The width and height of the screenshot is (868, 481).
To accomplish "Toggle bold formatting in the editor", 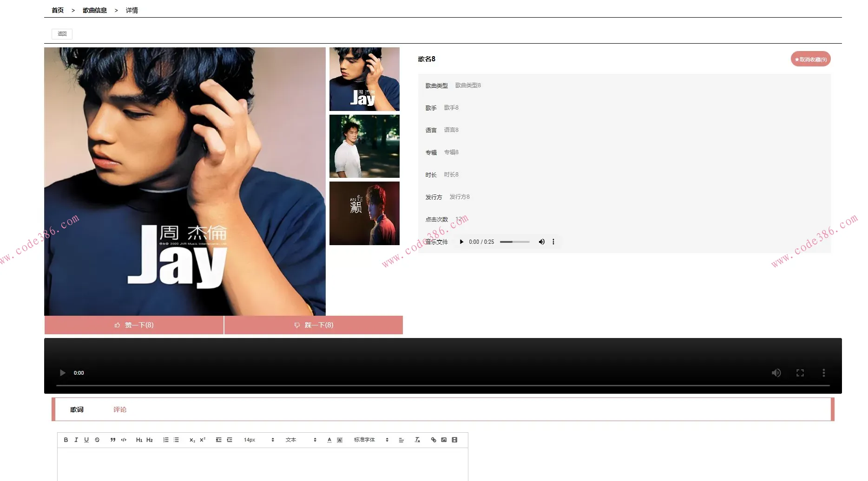I will pos(66,440).
